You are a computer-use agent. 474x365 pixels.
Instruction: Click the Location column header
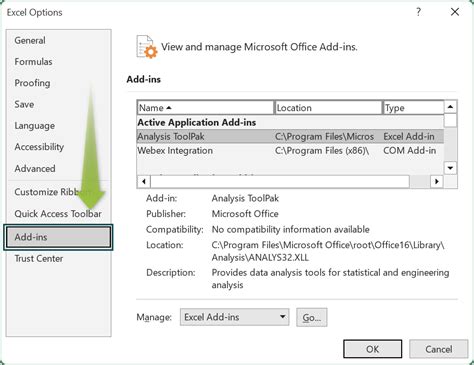pyautogui.click(x=328, y=108)
